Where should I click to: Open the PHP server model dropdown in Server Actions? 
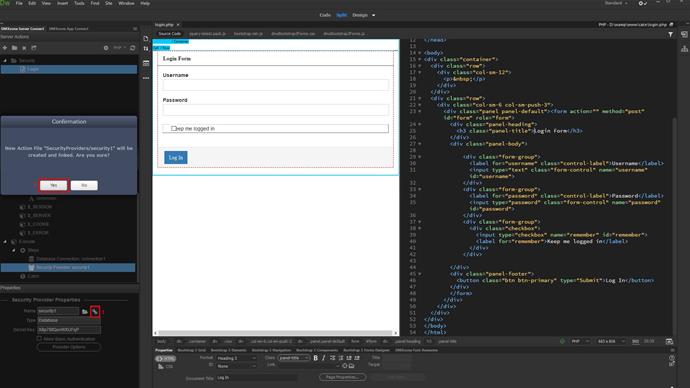119,48
